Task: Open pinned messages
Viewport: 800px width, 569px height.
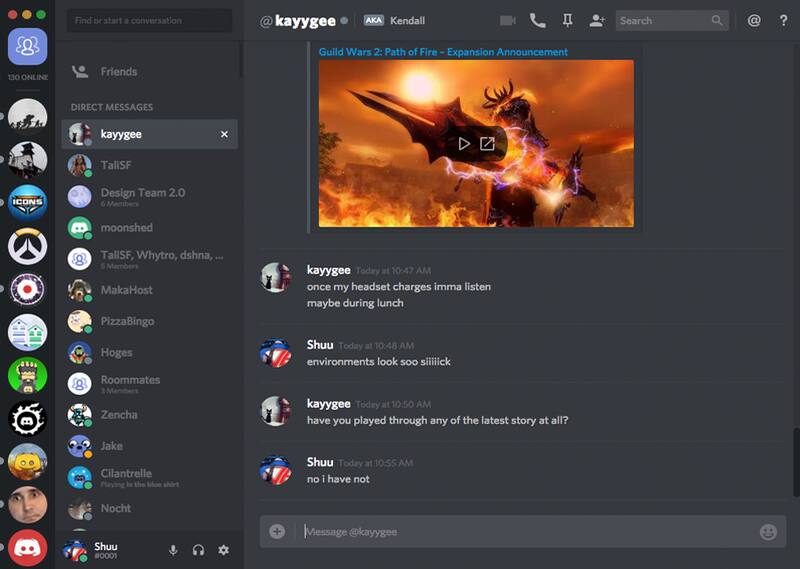Action: (x=568, y=20)
